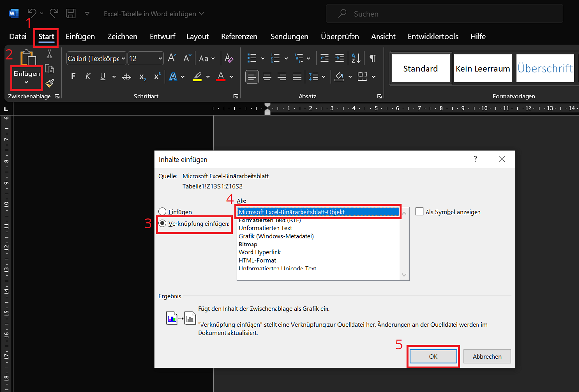This screenshot has width=579, height=392.
Task: Open the Ansicht tab
Action: [x=383, y=37]
